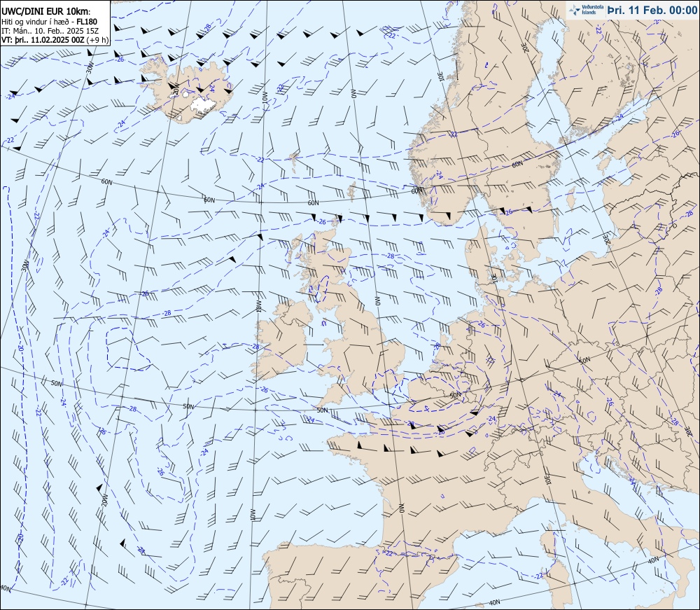Screen dimensions: 700x610
Task: Select the 'Þri. 11 Feb. 00:00' timestamp
Action: coord(652,11)
